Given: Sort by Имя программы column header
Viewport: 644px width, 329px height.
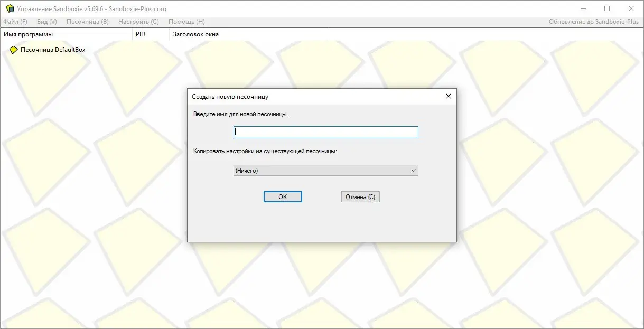Looking at the screenshot, I should point(66,34).
